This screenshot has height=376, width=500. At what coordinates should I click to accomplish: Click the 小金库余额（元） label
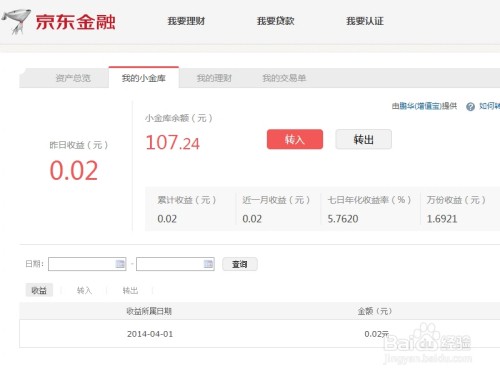[x=179, y=118]
